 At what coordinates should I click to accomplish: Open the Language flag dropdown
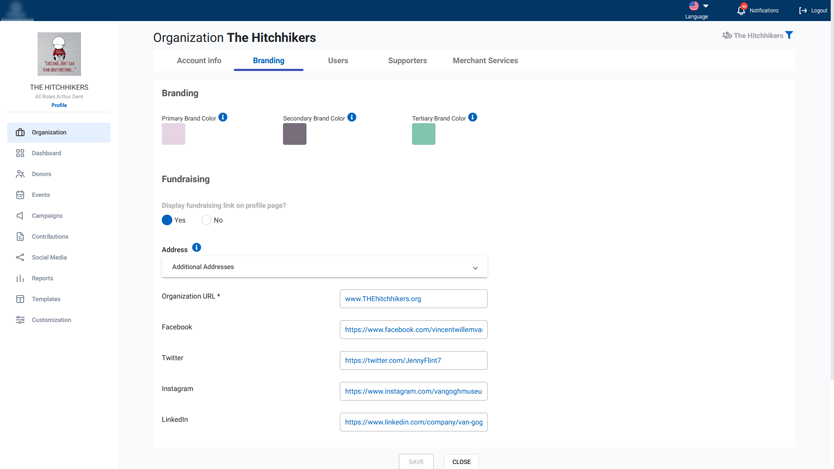[697, 7]
